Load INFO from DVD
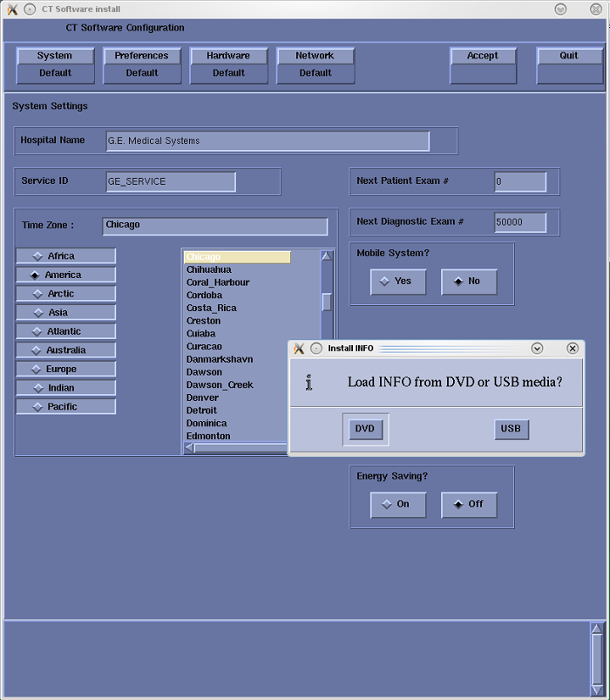This screenshot has height=700, width=610. coord(364,429)
